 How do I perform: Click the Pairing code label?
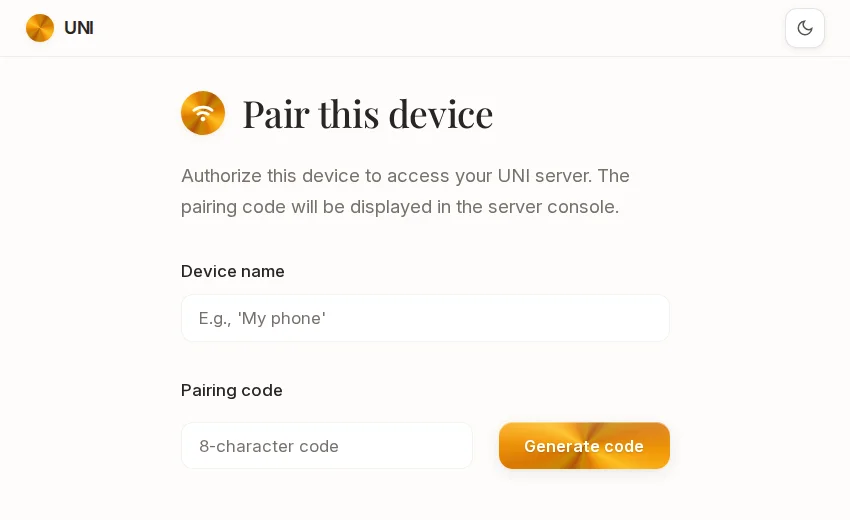tap(231, 390)
